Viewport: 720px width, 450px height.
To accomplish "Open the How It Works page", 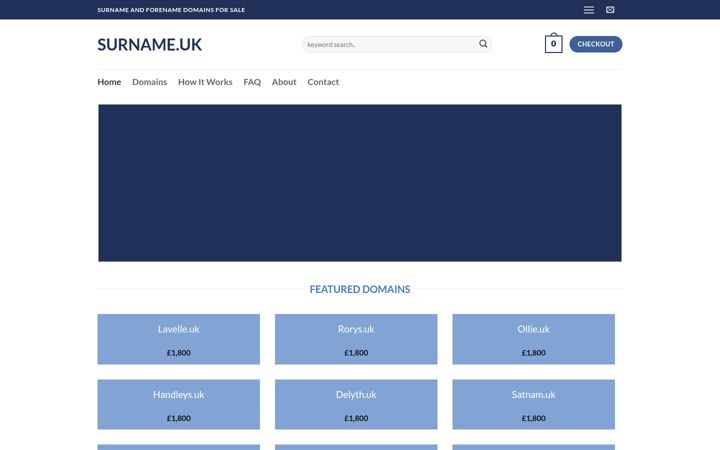I will click(x=205, y=82).
